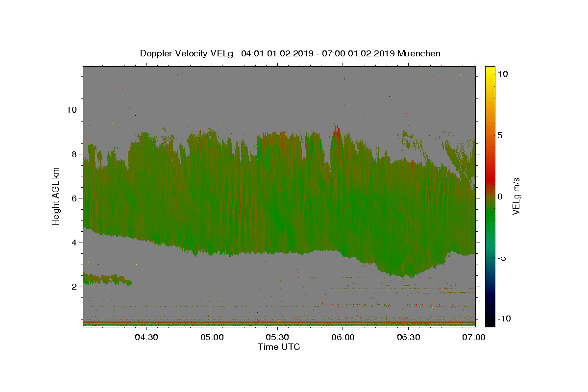Click the '05:00' time axis label
Image resolution: width=588 pixels, height=392 pixels.
[x=212, y=337]
